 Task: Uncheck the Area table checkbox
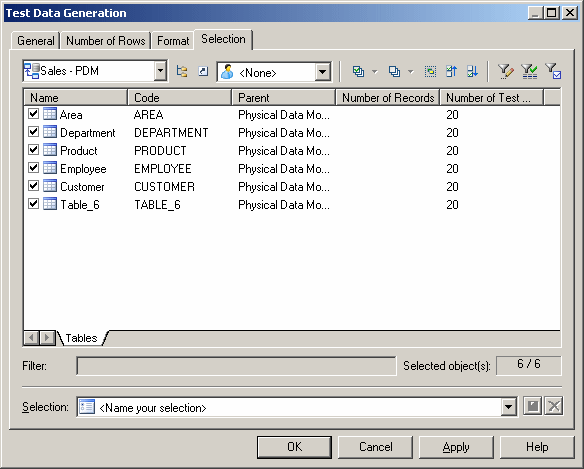[34, 113]
